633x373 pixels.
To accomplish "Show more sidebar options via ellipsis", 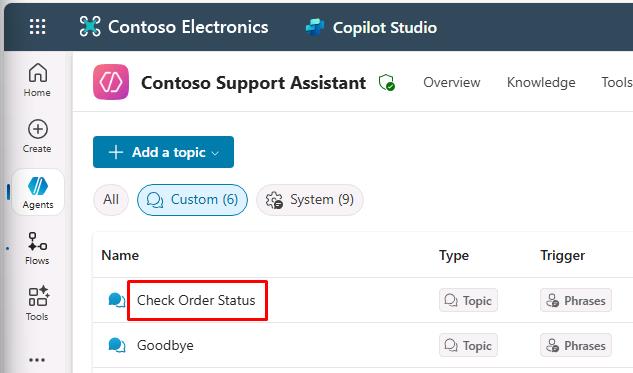I will (37, 360).
